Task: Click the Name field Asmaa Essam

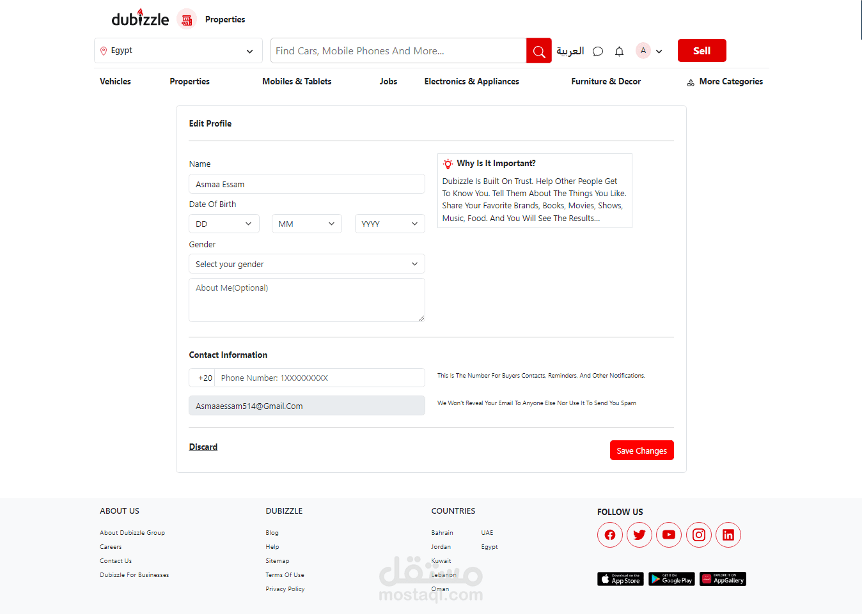Action: pyautogui.click(x=307, y=184)
